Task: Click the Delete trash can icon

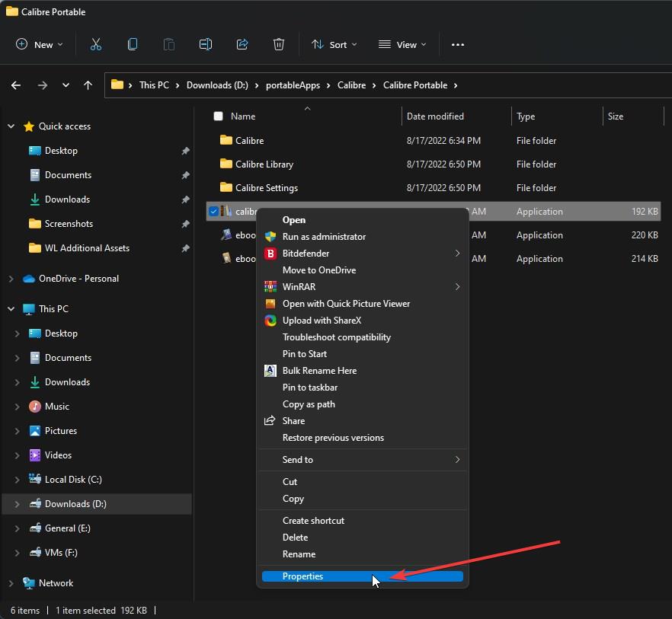Action: point(279,45)
